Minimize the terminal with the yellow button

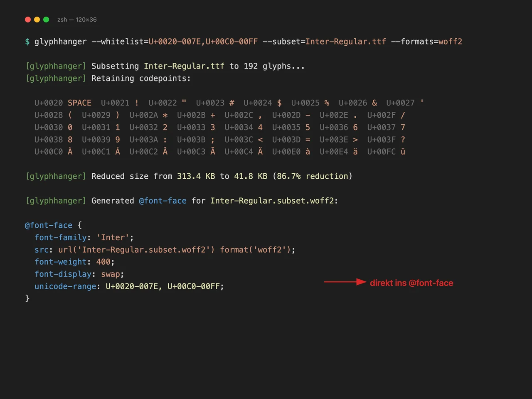pyautogui.click(x=37, y=20)
